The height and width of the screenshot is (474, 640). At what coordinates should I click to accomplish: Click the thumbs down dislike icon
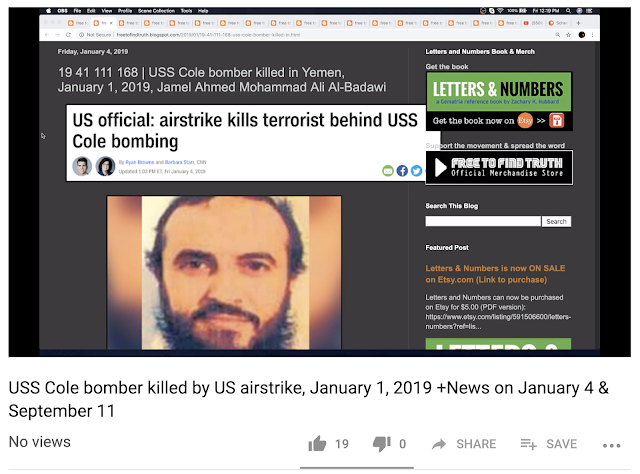pos(381,444)
